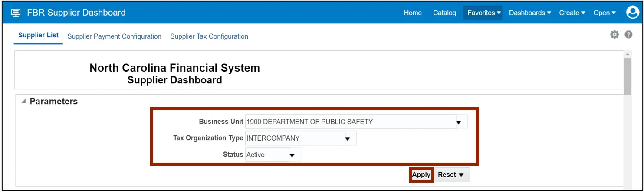Viewport: 644px width, 191px height.
Task: Open the Catalog link
Action: [x=444, y=13]
